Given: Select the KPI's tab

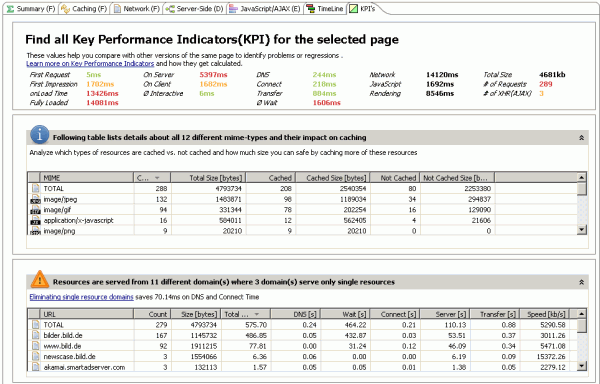Looking at the screenshot, I should point(363,8).
